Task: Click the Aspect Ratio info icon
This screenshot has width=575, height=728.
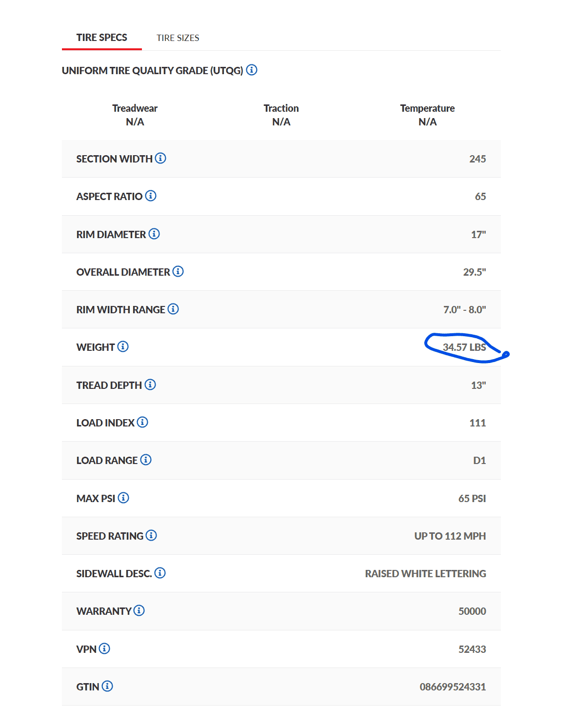Action: click(x=151, y=196)
